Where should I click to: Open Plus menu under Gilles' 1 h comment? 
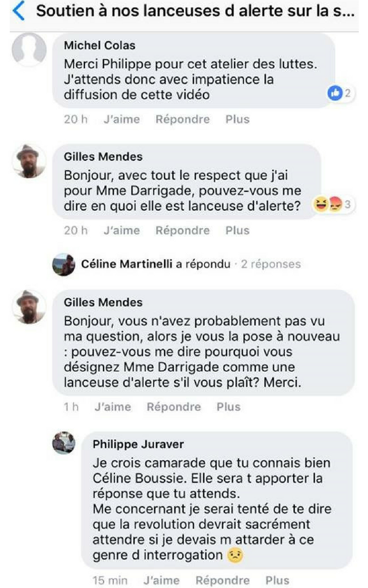click(x=228, y=407)
